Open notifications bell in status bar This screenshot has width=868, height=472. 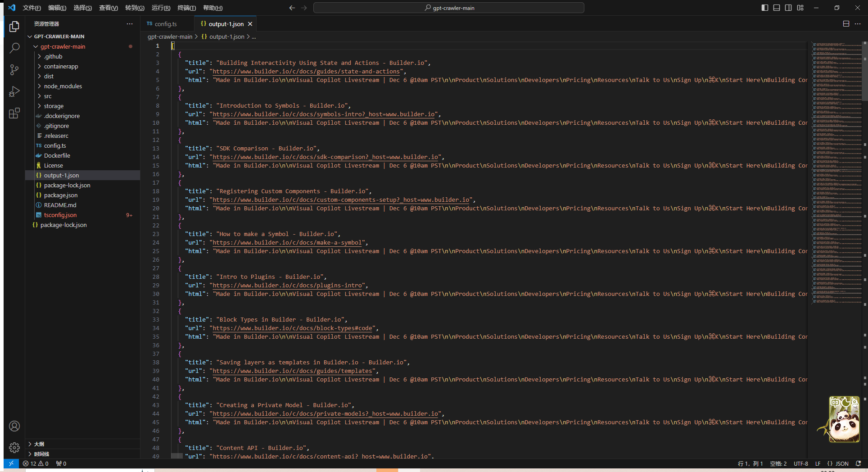click(858, 463)
